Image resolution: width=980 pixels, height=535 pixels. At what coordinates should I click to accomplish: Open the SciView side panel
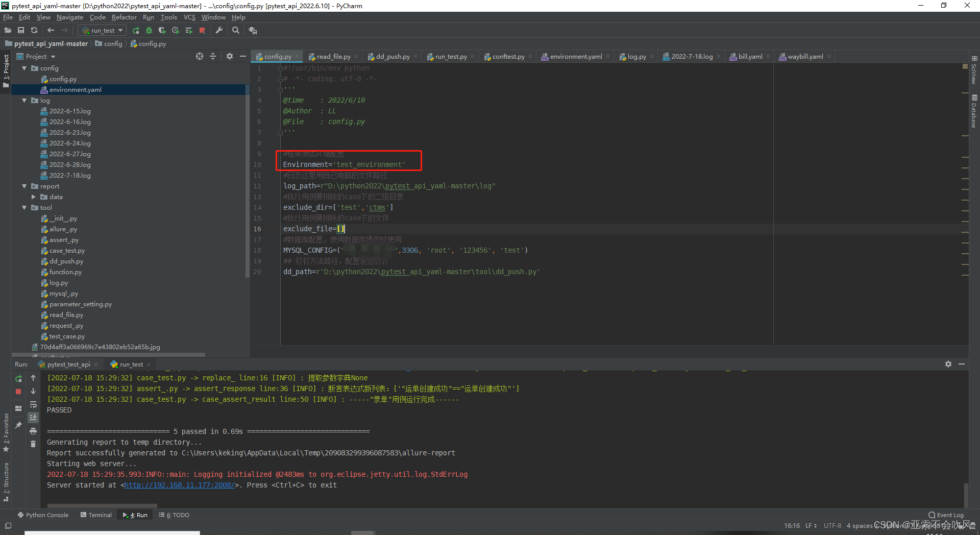click(974, 70)
